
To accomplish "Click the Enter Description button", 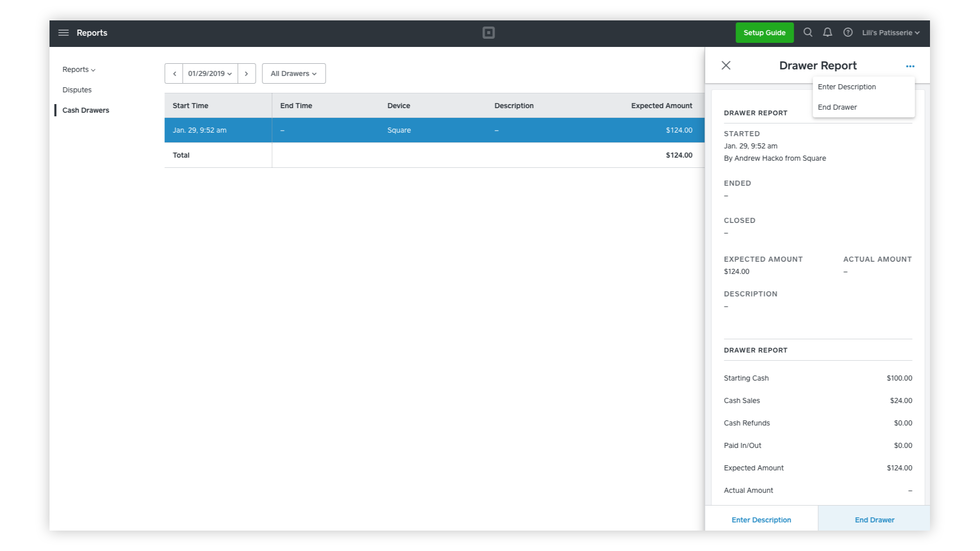I will 761,519.
